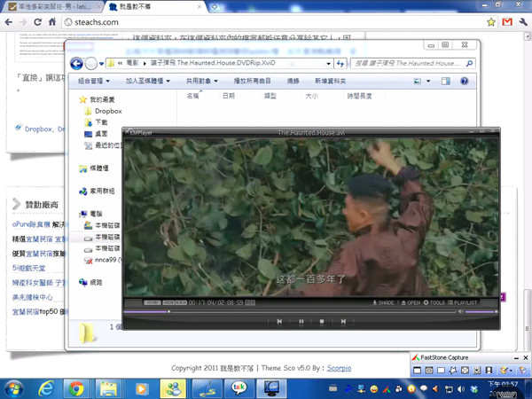The height and width of the screenshot is (399, 532).
Task: Skip to the next track in KMPlayer
Action: coord(343,321)
